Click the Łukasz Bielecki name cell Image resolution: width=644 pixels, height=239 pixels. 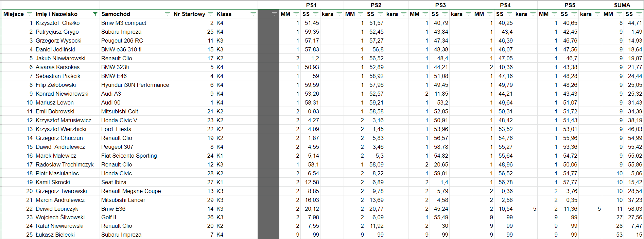coord(55,235)
